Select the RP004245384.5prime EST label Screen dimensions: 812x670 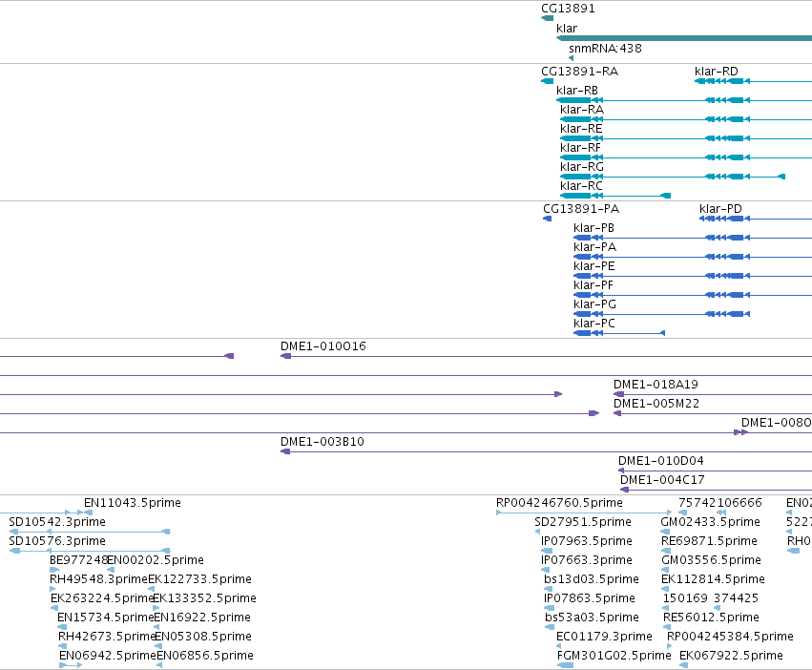(x=730, y=637)
